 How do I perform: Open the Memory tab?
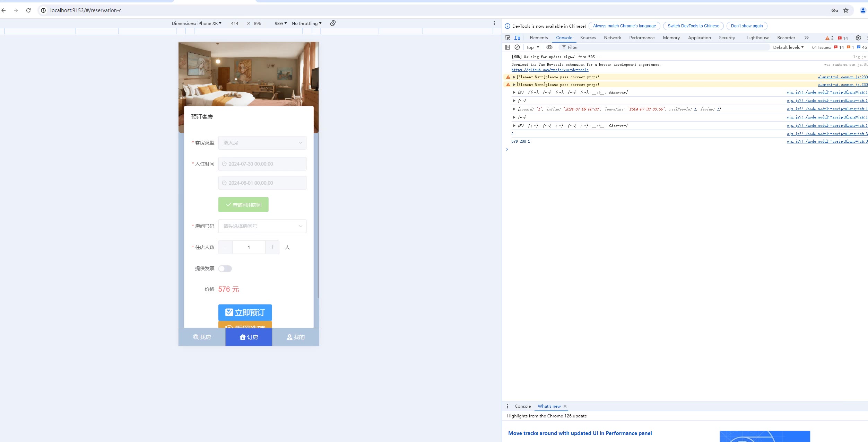pos(671,38)
